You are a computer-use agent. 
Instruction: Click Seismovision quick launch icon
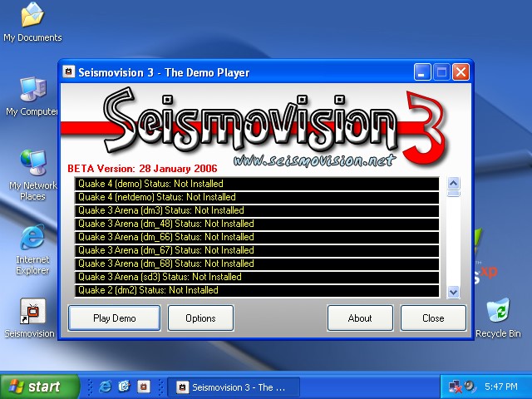(144, 387)
